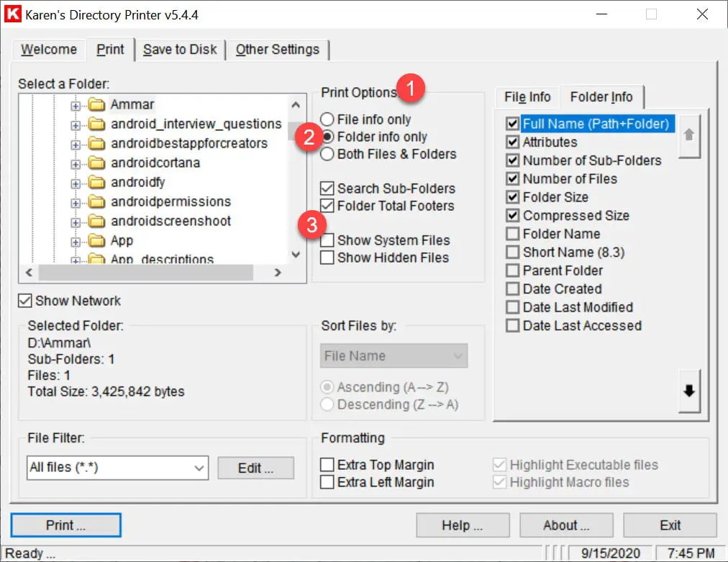This screenshot has width=728, height=562.
Task: Click the androidcortana folder icon
Action: point(96,163)
